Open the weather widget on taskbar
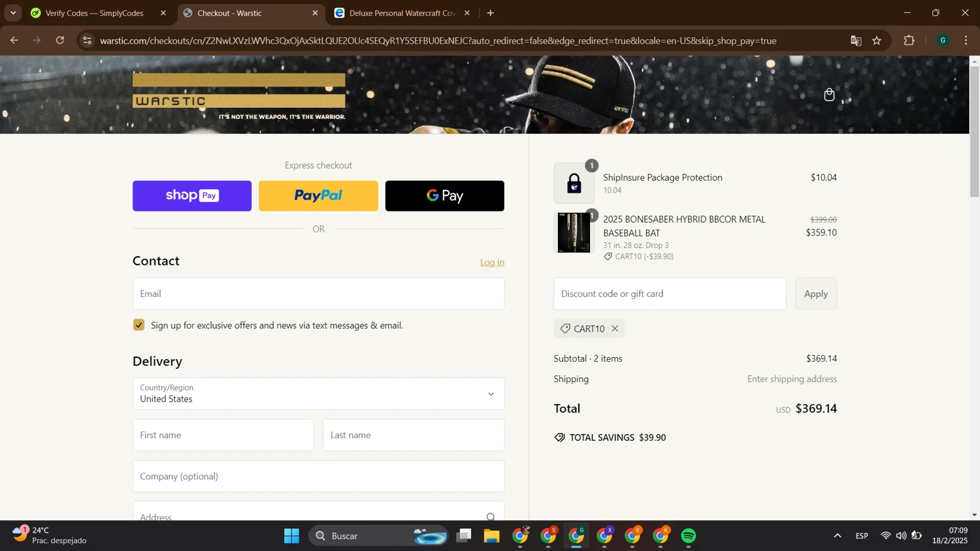 [x=50, y=535]
